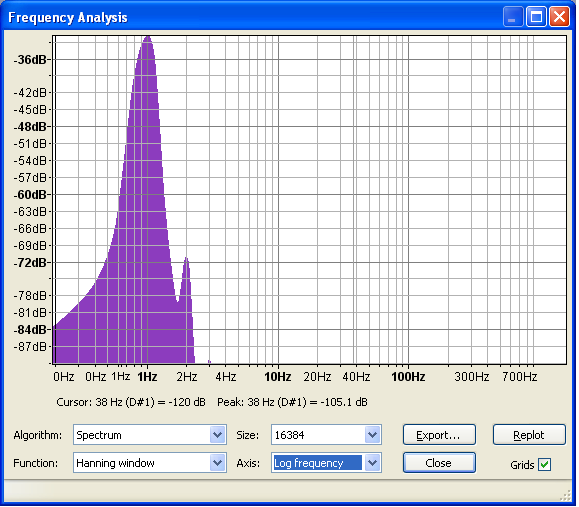Click the highlighted Log frequency text
Viewport: 579px width, 507px height.
(309, 463)
